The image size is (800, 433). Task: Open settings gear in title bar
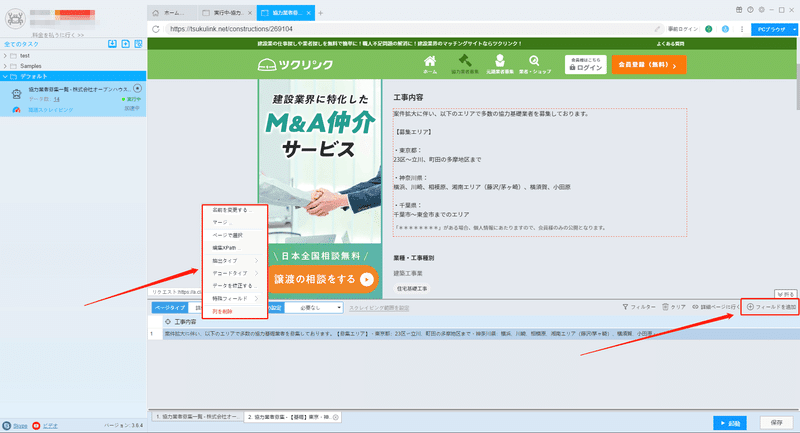coord(761,10)
